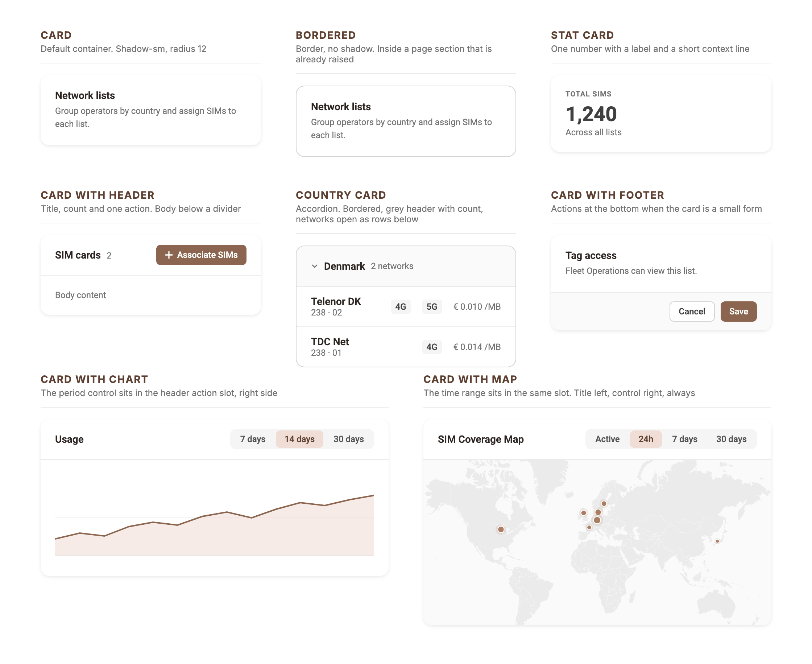This screenshot has height=664, width=812.
Task: Click the SIM Coverage Map title
Action: pyautogui.click(x=481, y=440)
